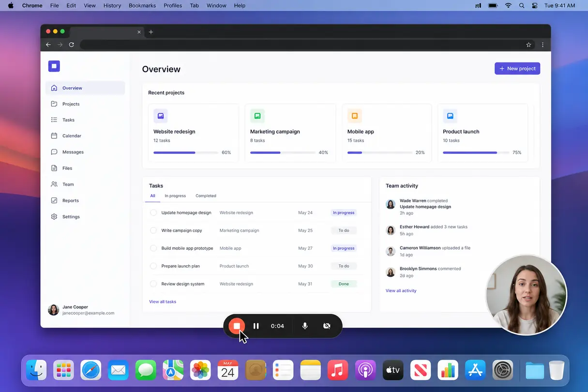588x392 pixels.
Task: Open the Chrome three-dot menu
Action: click(543, 45)
